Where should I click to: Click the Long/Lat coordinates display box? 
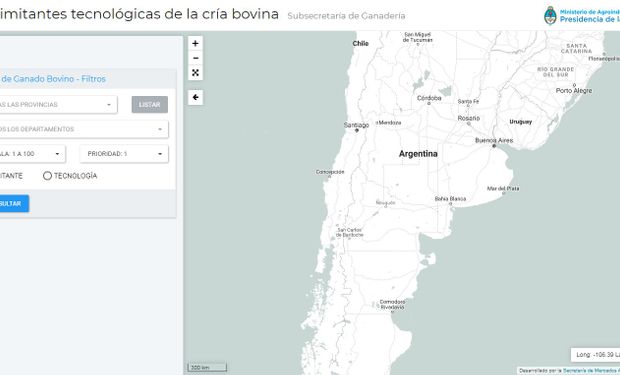[595, 355]
